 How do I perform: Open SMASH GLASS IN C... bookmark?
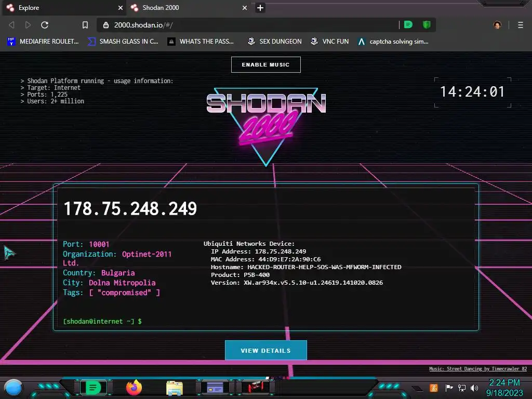(123, 42)
